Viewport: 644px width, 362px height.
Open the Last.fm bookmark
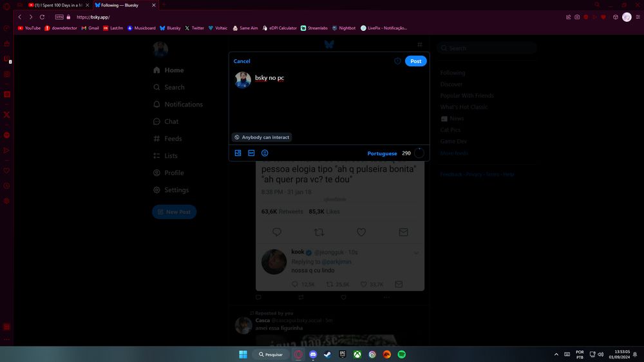(x=113, y=28)
